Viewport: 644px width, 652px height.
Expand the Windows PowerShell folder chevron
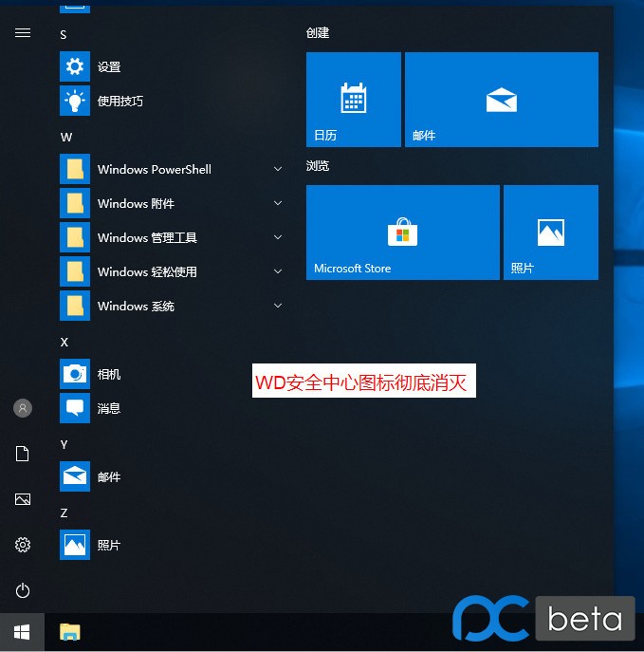pos(278,169)
